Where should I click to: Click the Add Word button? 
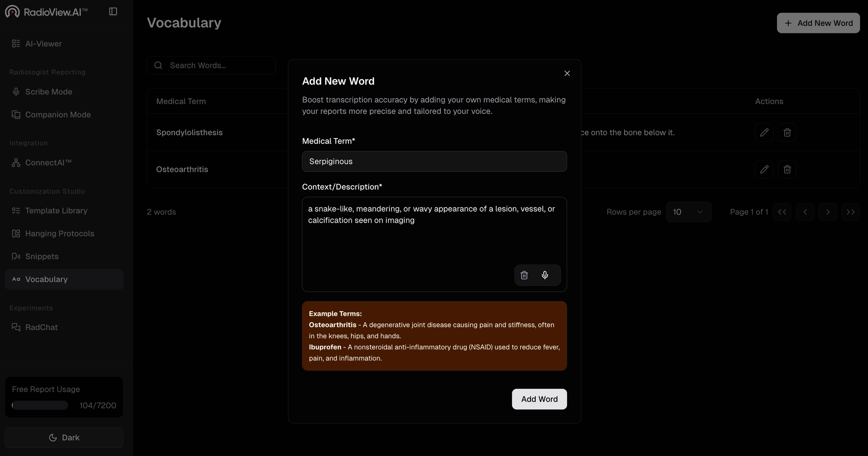coord(539,399)
